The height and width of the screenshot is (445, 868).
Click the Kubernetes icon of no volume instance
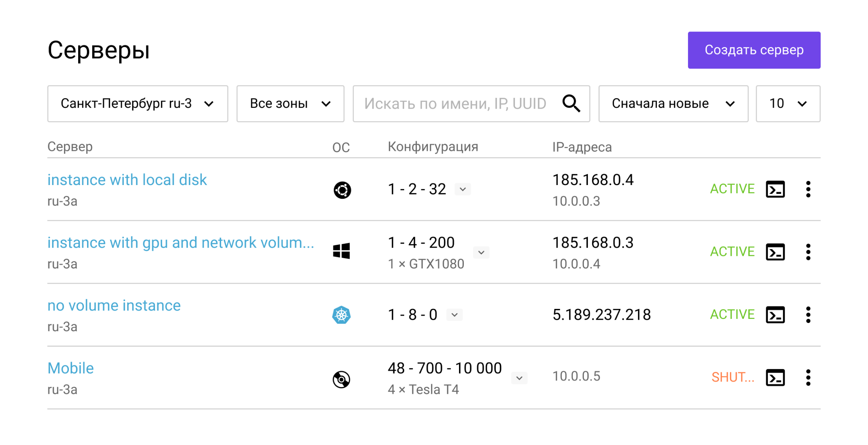(341, 315)
